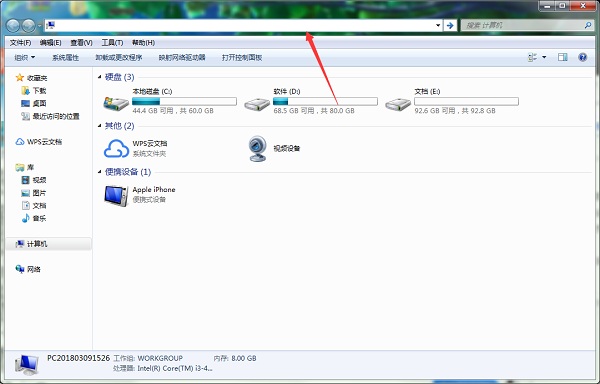Select 网络 in the navigation pane
Image resolution: width=600 pixels, height=384 pixels.
coord(34,269)
